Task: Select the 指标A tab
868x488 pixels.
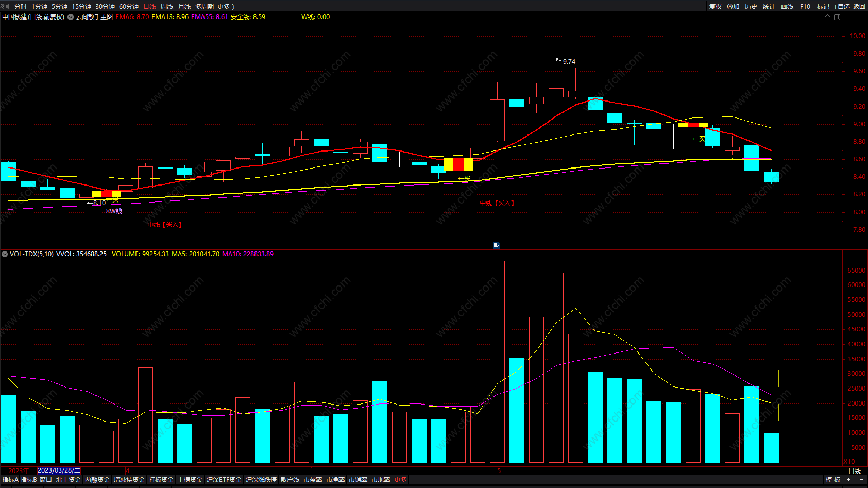Action: [x=10, y=480]
